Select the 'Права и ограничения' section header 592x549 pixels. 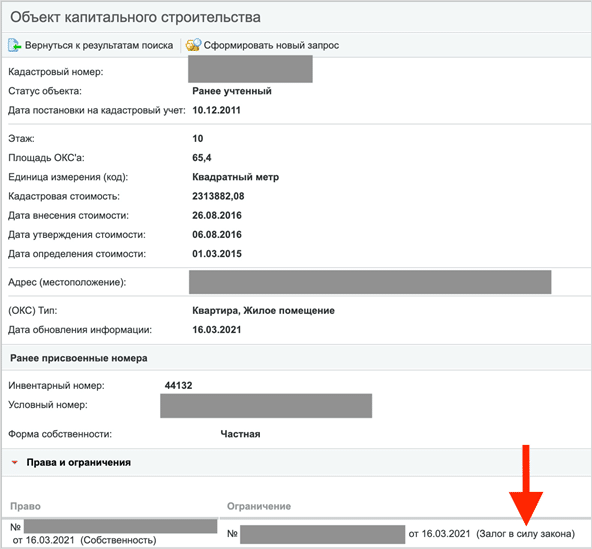tap(79, 462)
